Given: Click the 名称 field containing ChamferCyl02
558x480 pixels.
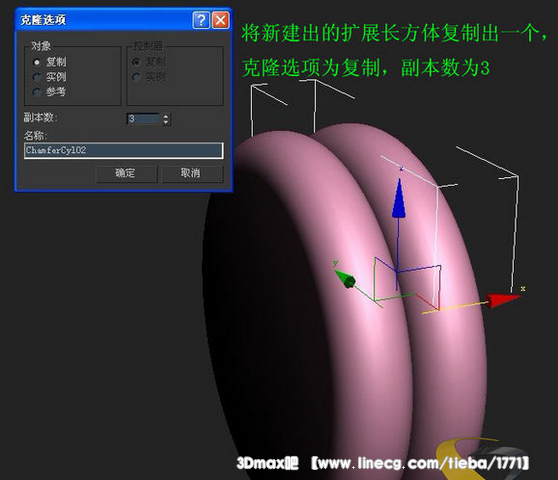Looking at the screenshot, I should pyautogui.click(x=124, y=150).
